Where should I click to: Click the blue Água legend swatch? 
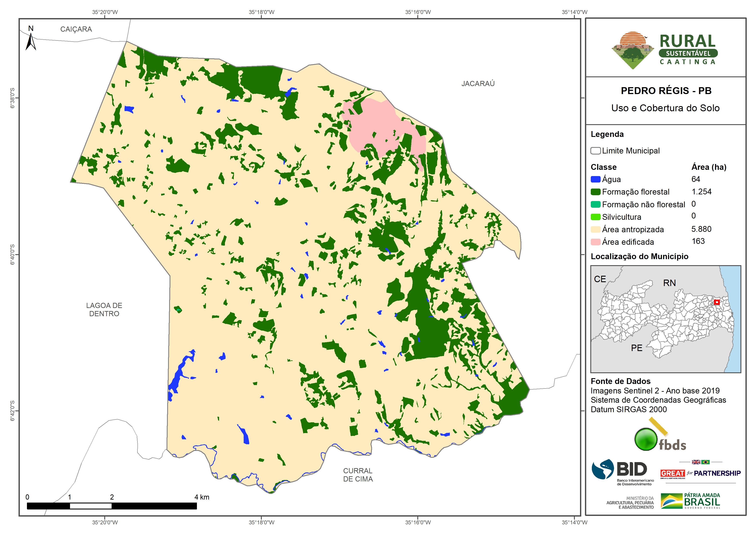coord(595,179)
